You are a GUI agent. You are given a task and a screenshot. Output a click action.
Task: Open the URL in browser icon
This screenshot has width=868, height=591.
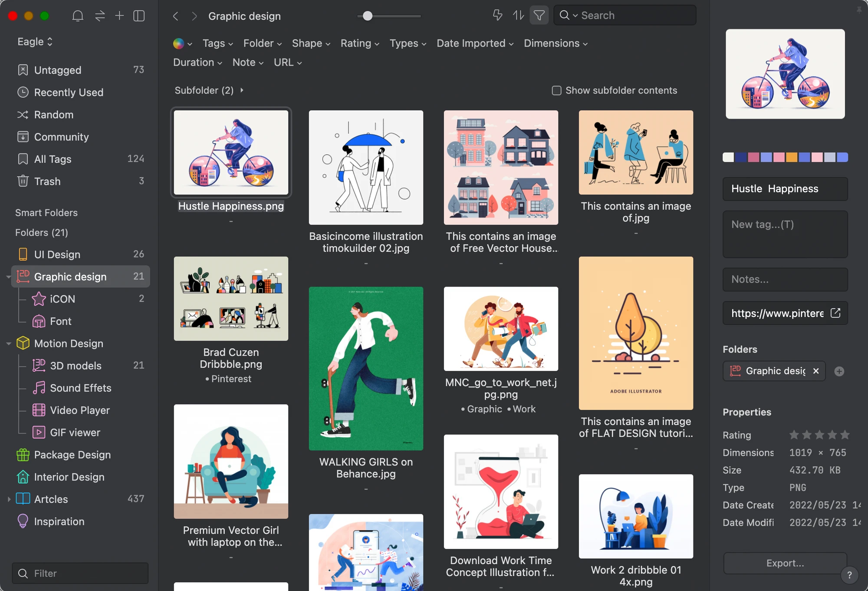coord(835,313)
